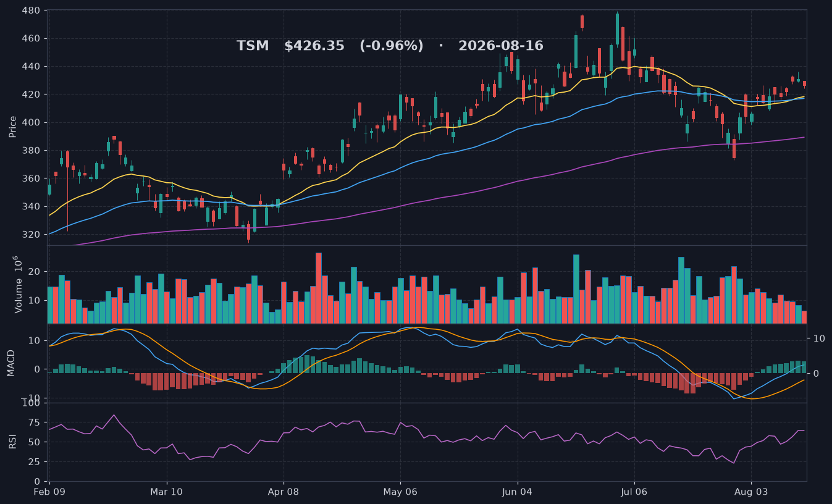Click the 0 tick on the RSI axis

(38, 482)
